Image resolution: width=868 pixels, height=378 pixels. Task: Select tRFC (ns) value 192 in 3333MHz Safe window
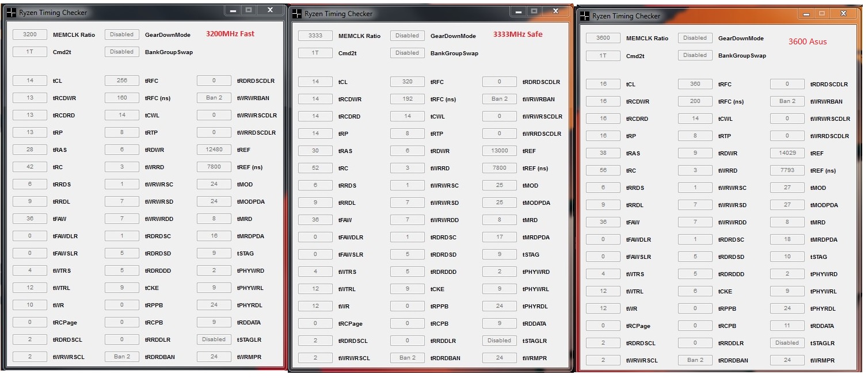[408, 99]
